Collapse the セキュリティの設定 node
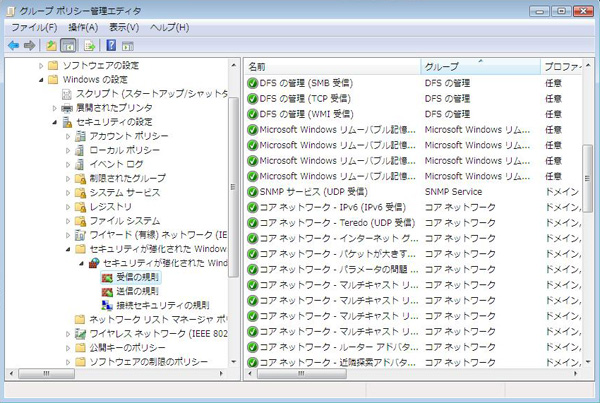 [x=54, y=122]
